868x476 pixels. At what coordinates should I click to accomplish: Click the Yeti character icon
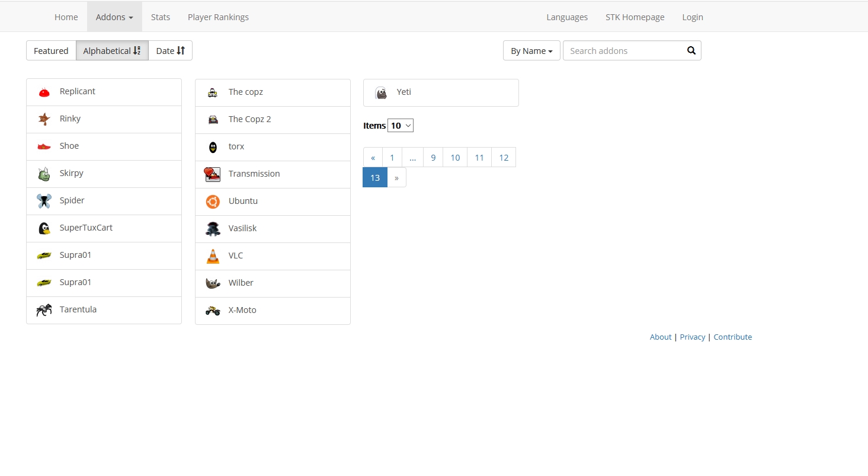[381, 92]
